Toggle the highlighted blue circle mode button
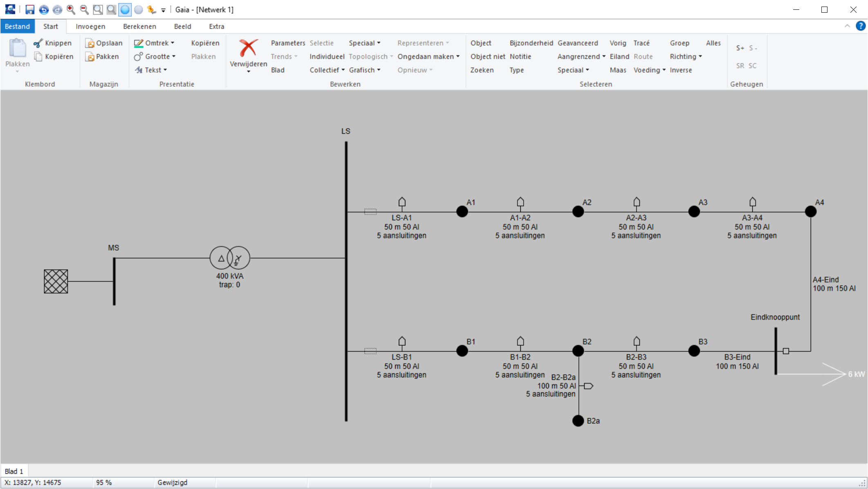The width and height of the screenshot is (868, 489). (125, 9)
